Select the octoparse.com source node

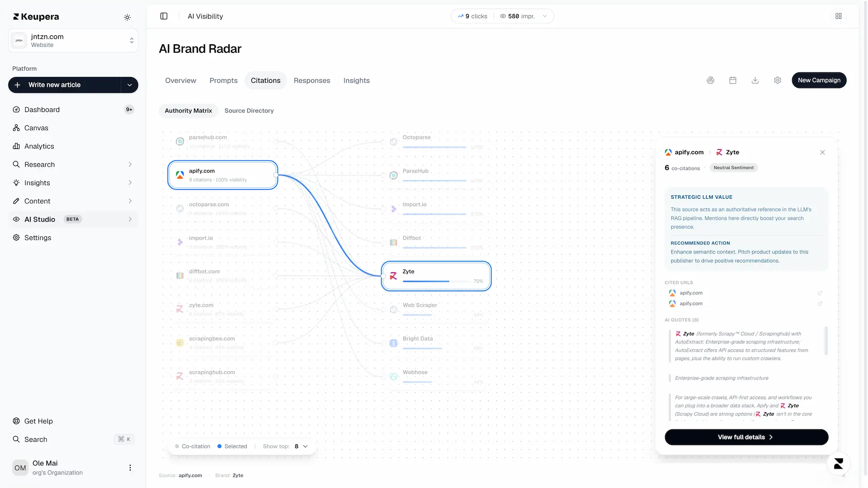[x=222, y=208]
